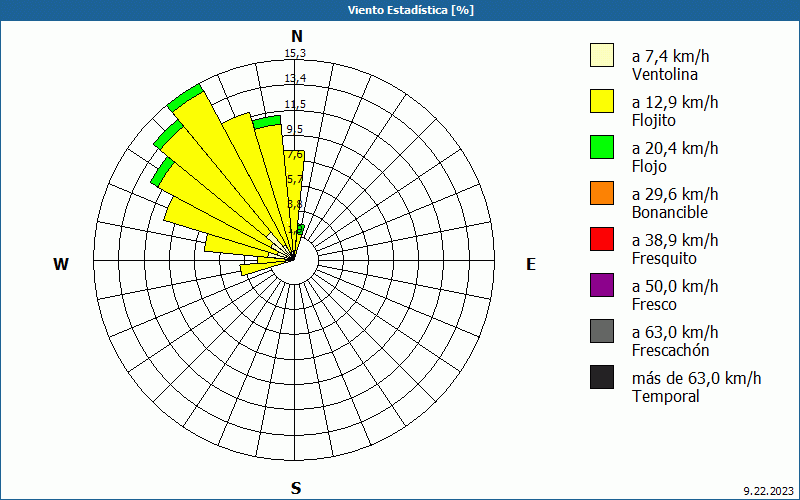Click the red Fresquito legend swatch

click(602, 239)
